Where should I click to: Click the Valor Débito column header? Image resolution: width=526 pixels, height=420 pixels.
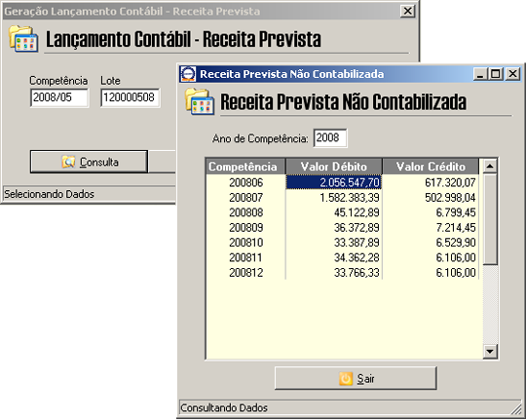[334, 167]
